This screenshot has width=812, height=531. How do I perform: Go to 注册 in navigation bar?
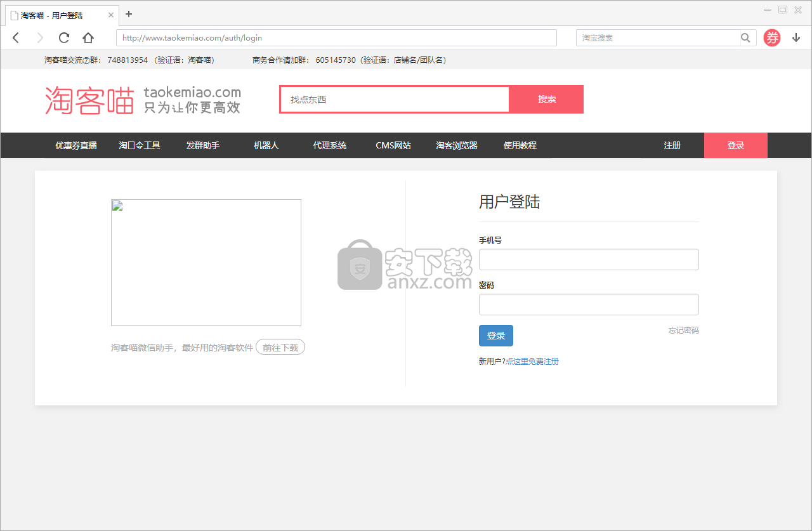point(672,145)
